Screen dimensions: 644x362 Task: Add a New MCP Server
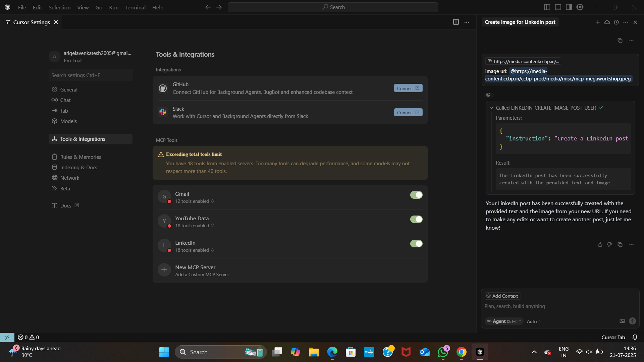tap(290, 270)
